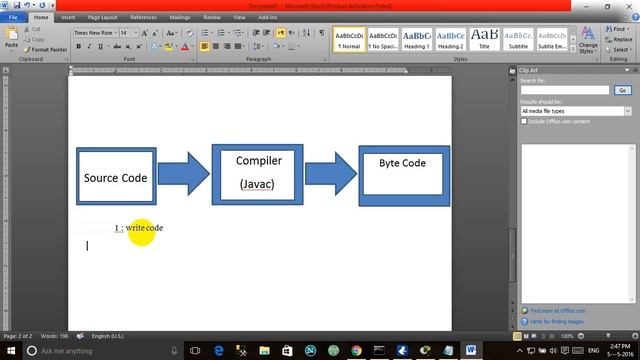Center align the text
The height and width of the screenshot is (360, 640).
pyautogui.click(x=216, y=46)
